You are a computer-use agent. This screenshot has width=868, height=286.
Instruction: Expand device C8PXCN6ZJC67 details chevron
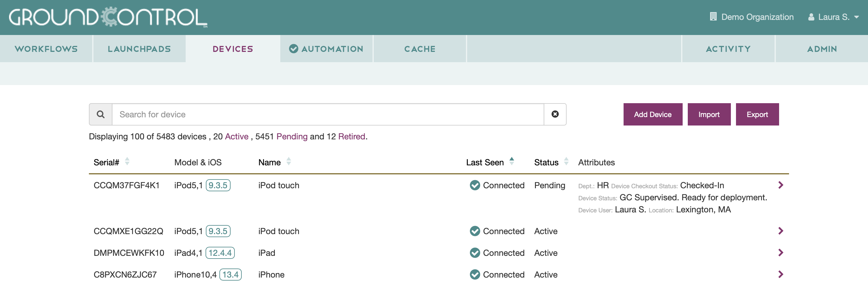781,274
